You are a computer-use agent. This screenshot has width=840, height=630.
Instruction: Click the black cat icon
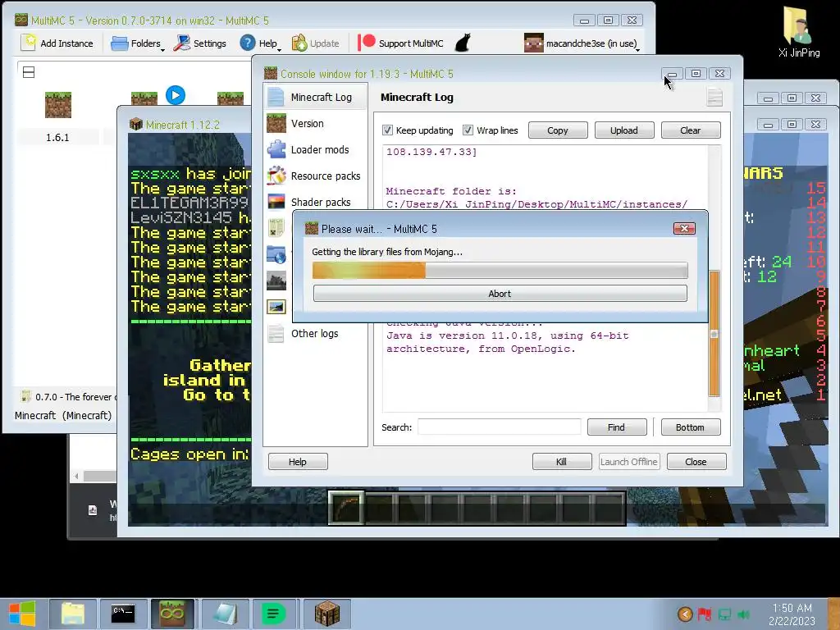[x=463, y=43]
